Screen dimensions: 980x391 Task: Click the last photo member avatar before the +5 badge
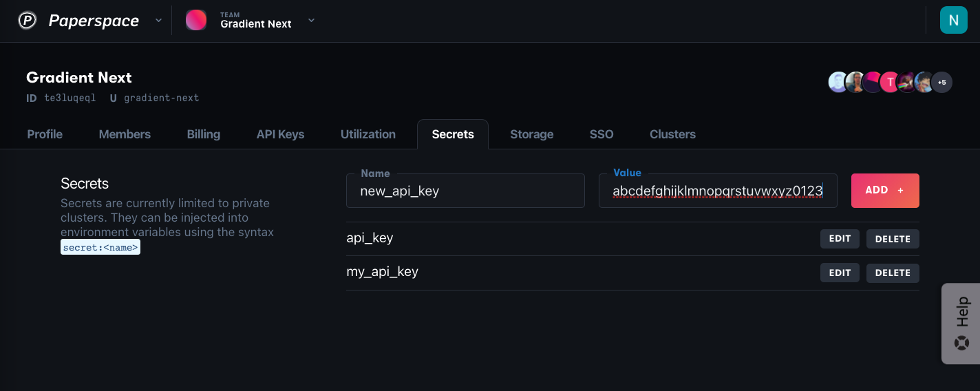[x=924, y=83]
